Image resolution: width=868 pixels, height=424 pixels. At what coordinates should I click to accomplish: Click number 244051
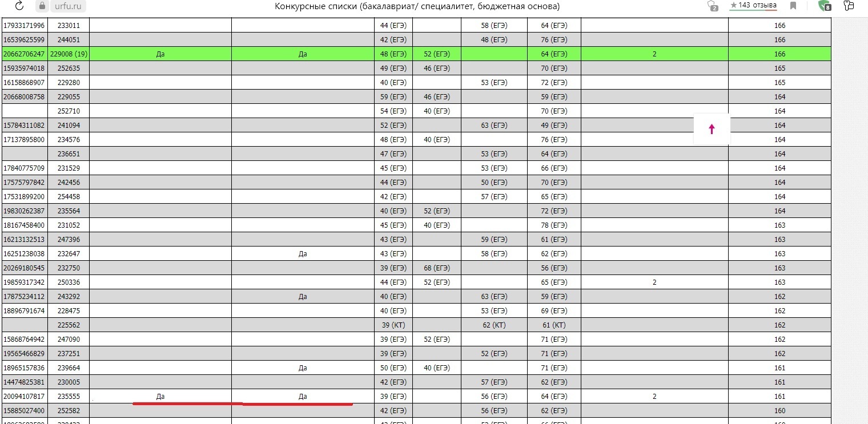tap(69, 40)
